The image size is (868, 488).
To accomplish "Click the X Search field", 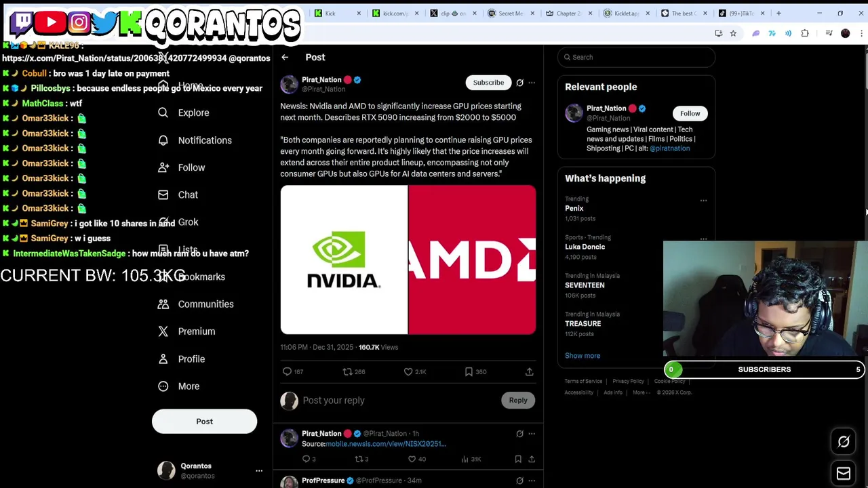I will pos(637,57).
